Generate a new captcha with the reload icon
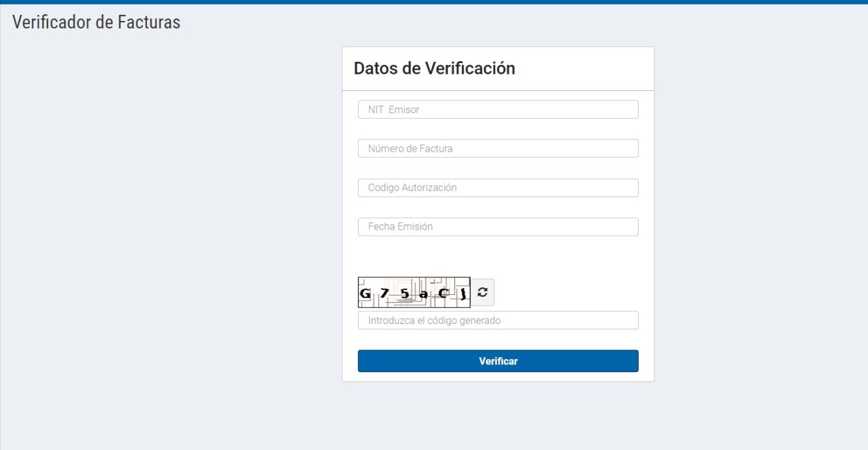The image size is (868, 450). pyautogui.click(x=482, y=292)
